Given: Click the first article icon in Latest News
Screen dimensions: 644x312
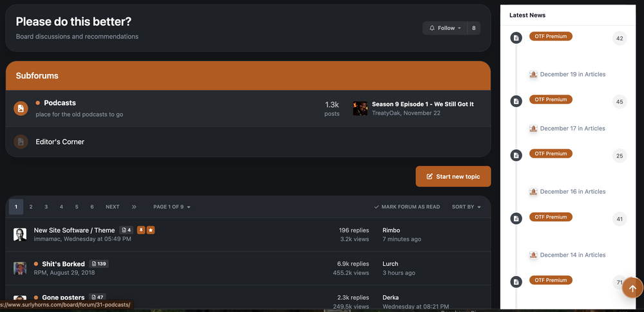Looking at the screenshot, I should (516, 39).
